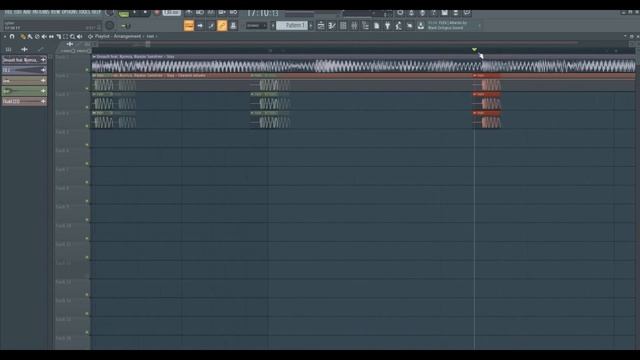Click the view browser toolbar icon
Viewport: 640px width, 360px height.
coord(365,26)
